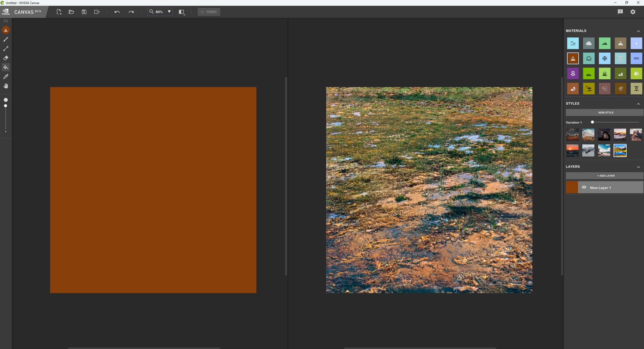The image size is (644, 349).
Task: Select the Hand pan tool
Action: click(x=6, y=86)
